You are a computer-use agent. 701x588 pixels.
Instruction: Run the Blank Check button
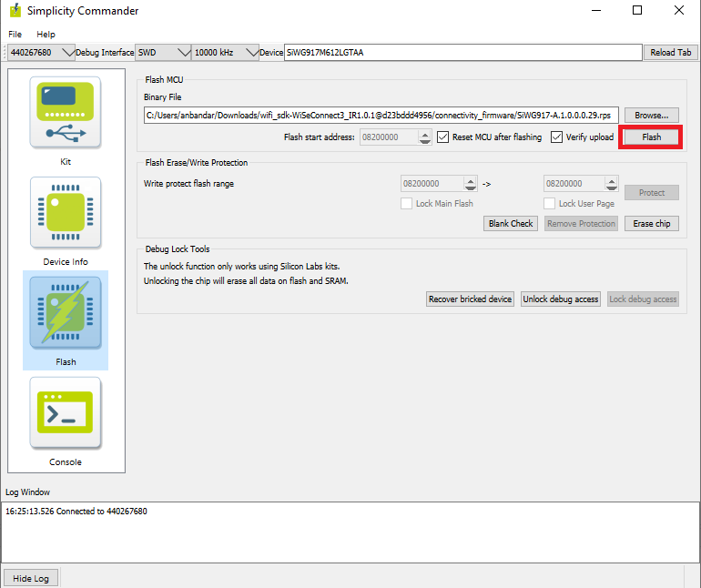click(511, 223)
